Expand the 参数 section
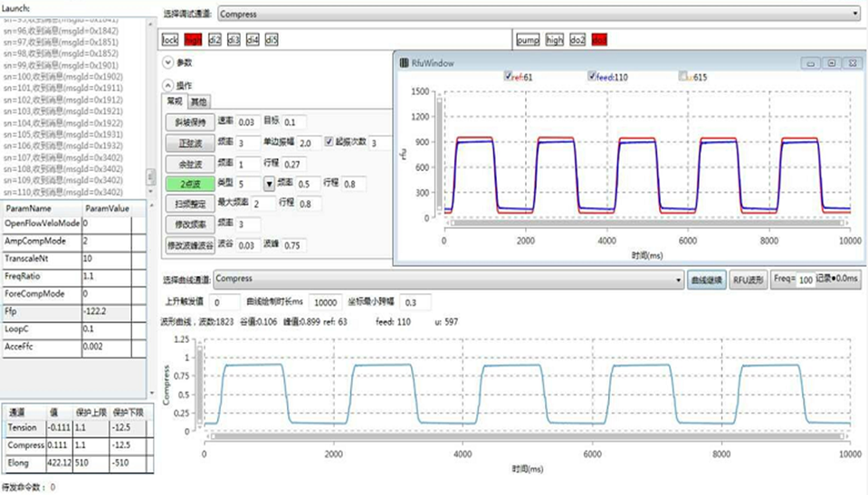This screenshot has height=495, width=868. click(x=167, y=62)
